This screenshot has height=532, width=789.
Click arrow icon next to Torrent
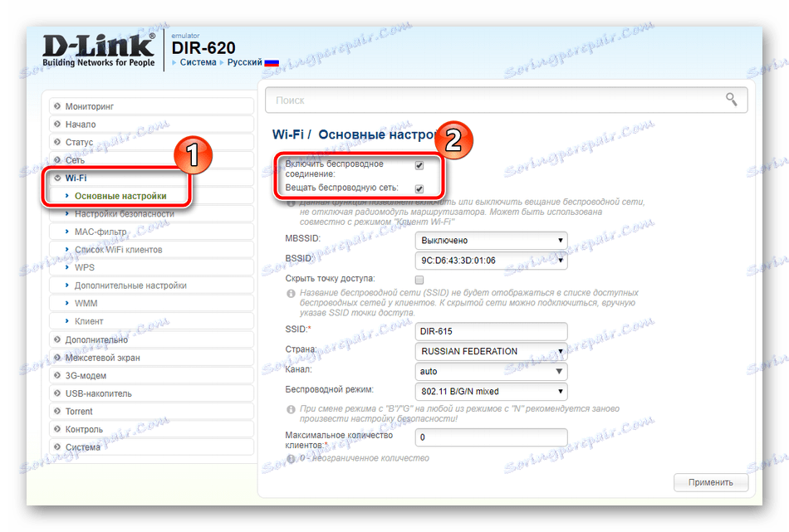pyautogui.click(x=57, y=411)
